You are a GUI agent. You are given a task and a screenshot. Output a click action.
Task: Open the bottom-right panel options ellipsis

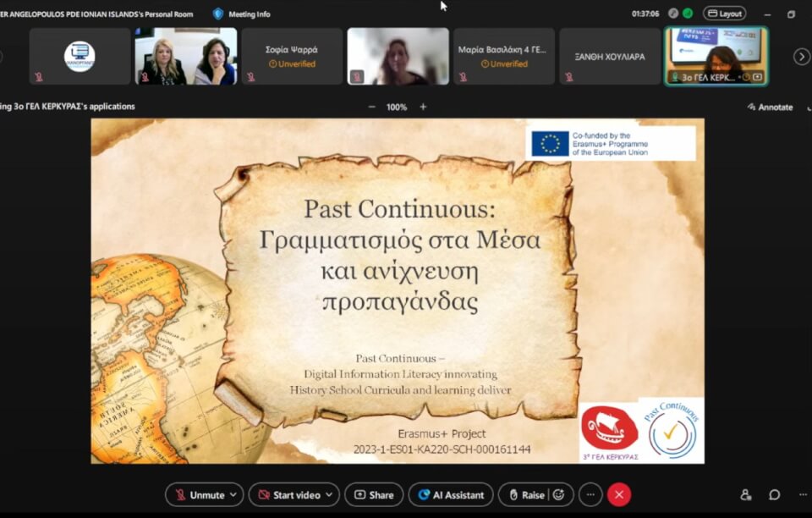point(802,495)
